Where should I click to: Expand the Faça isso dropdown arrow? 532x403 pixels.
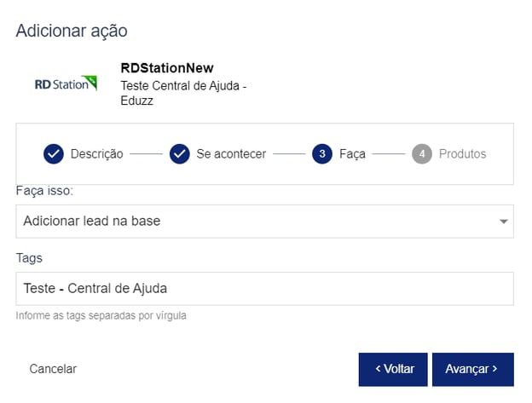click(x=502, y=222)
